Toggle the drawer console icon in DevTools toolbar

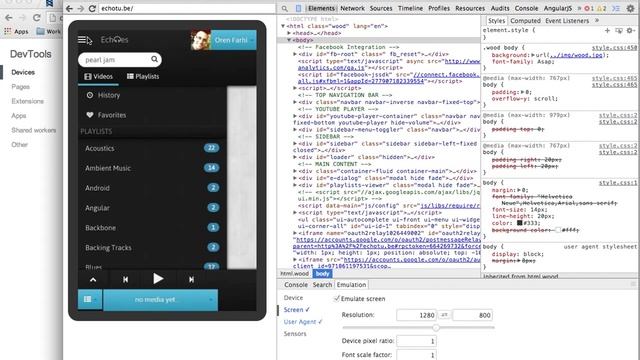(616, 8)
